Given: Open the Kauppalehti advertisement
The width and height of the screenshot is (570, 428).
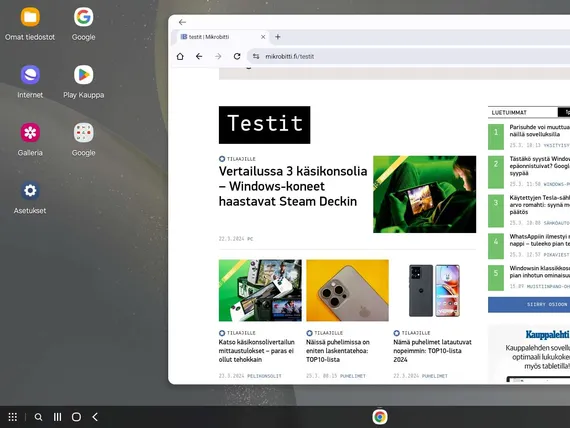Looking at the screenshot, I should pyautogui.click(x=529, y=354).
